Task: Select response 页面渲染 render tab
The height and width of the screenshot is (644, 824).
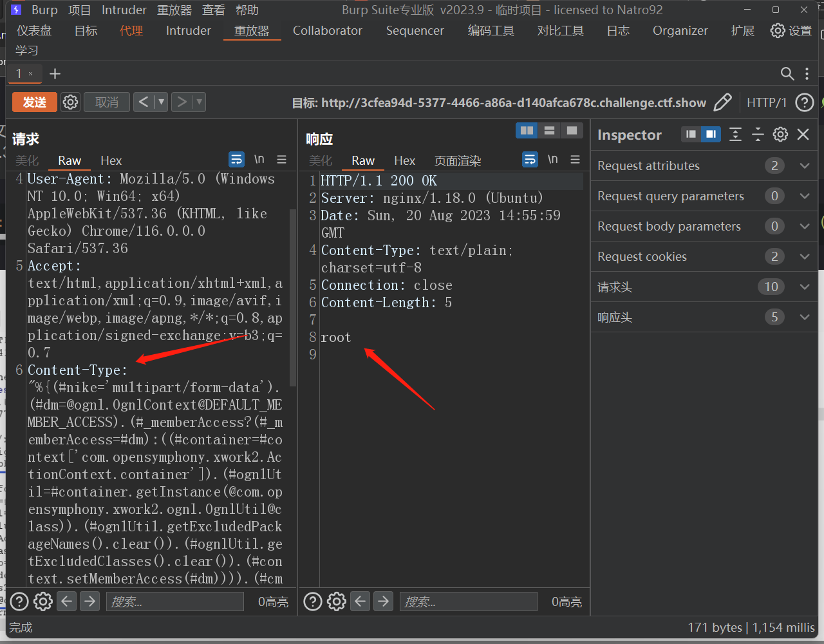Action: pyautogui.click(x=458, y=160)
